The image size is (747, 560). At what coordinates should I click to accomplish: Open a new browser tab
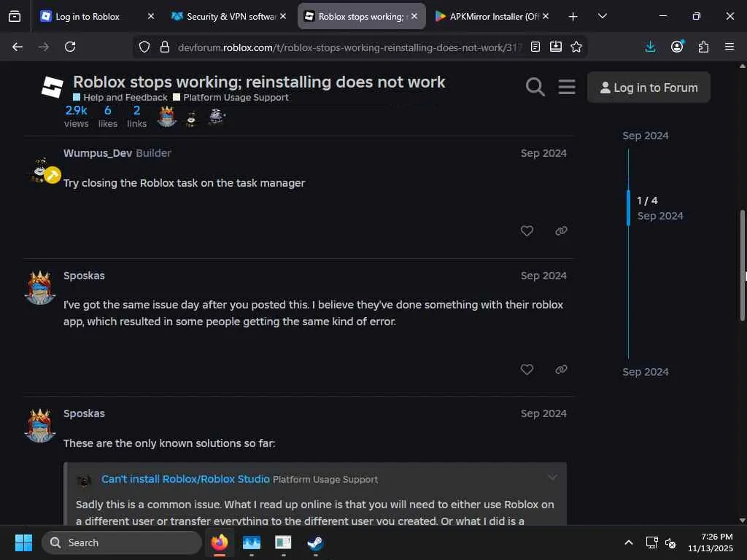pos(573,16)
